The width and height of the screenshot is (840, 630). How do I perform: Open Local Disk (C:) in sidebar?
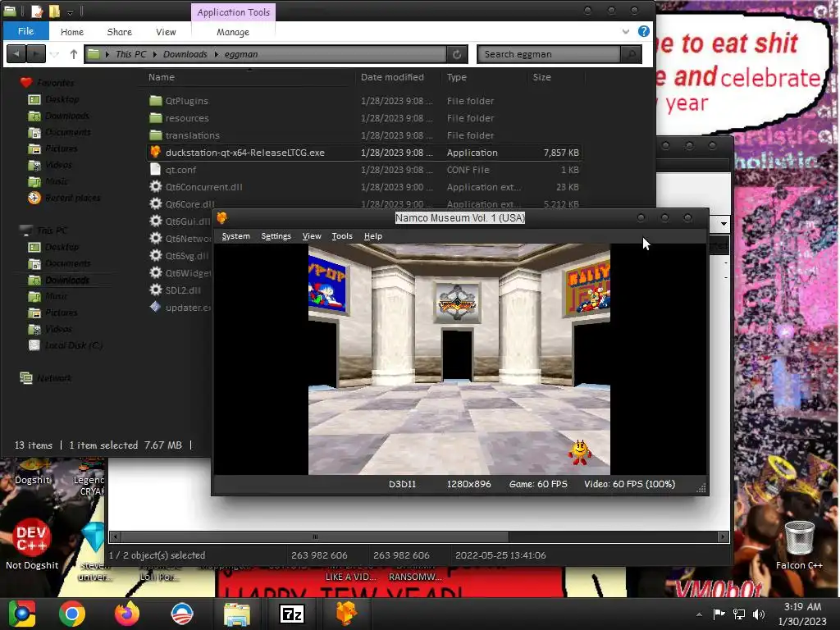point(73,345)
